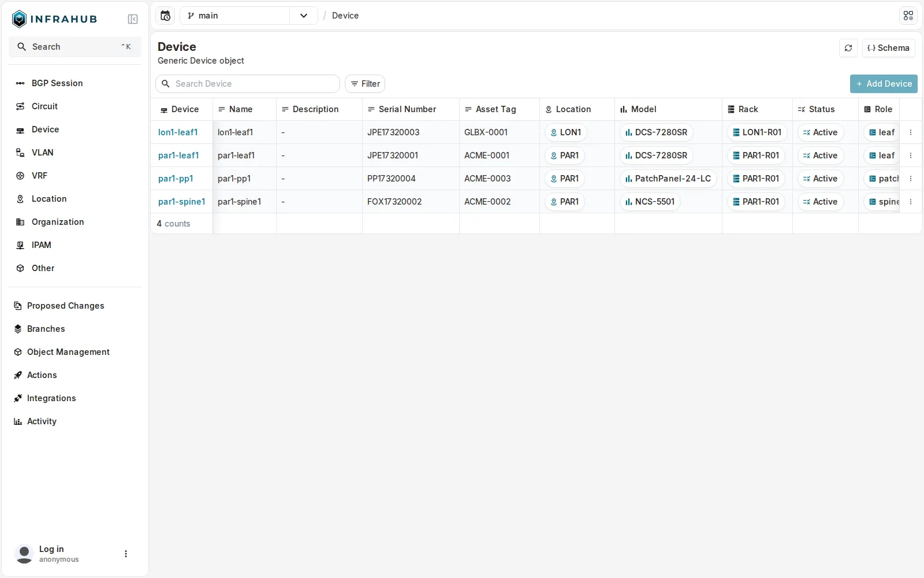Click Active status badge in lon1-leaf1 row
Screen dimensions: 924x578
click(821, 132)
